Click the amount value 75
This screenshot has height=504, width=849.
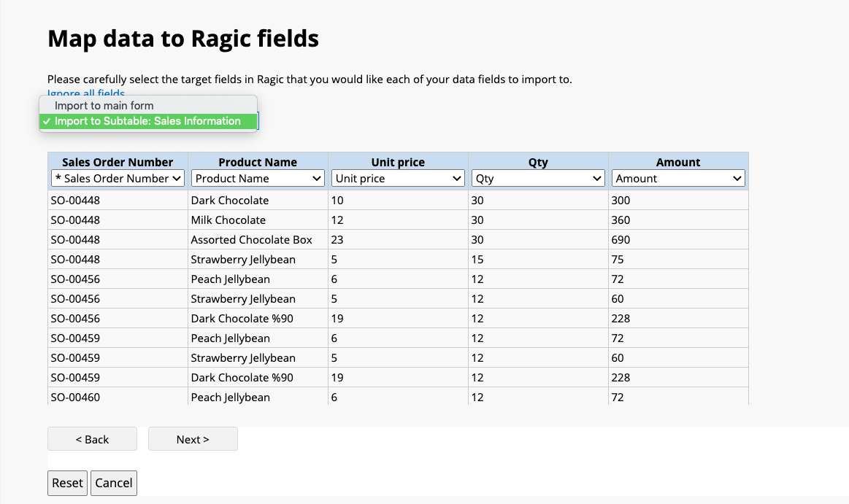[618, 260]
